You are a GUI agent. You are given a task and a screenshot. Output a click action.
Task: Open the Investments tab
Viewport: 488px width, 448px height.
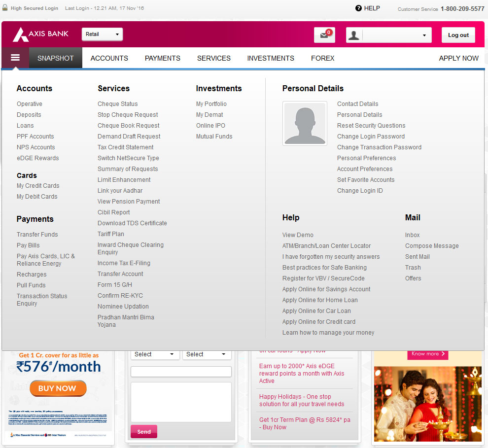coord(271,58)
